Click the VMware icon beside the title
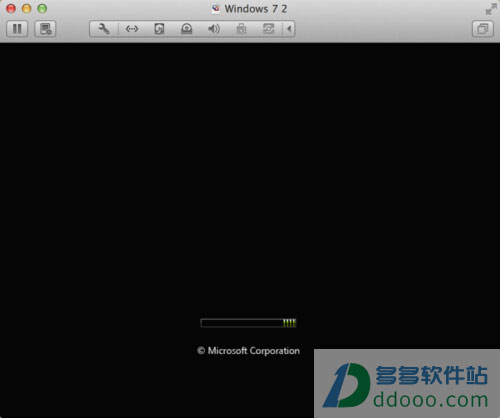The width and height of the screenshot is (500, 419). point(216,9)
